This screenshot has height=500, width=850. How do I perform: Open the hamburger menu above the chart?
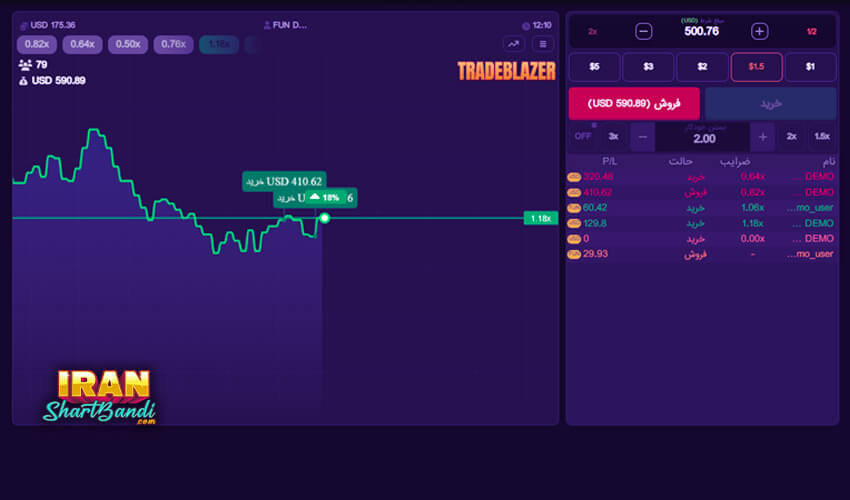pos(543,44)
